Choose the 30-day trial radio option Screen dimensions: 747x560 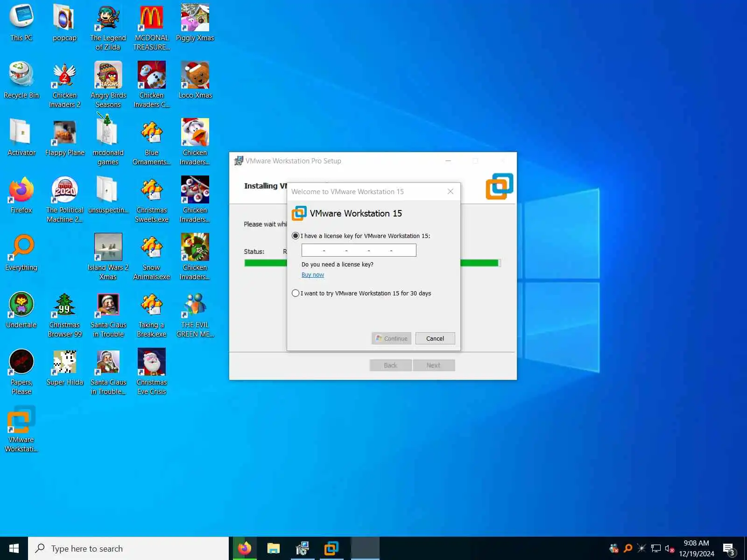296,294
